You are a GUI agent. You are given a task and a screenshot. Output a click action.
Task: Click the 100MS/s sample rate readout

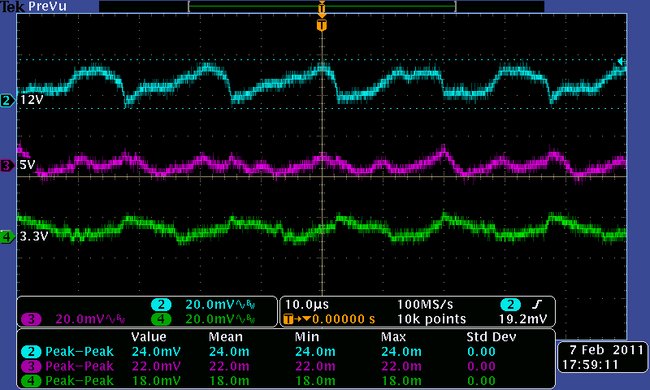pyautogui.click(x=425, y=305)
